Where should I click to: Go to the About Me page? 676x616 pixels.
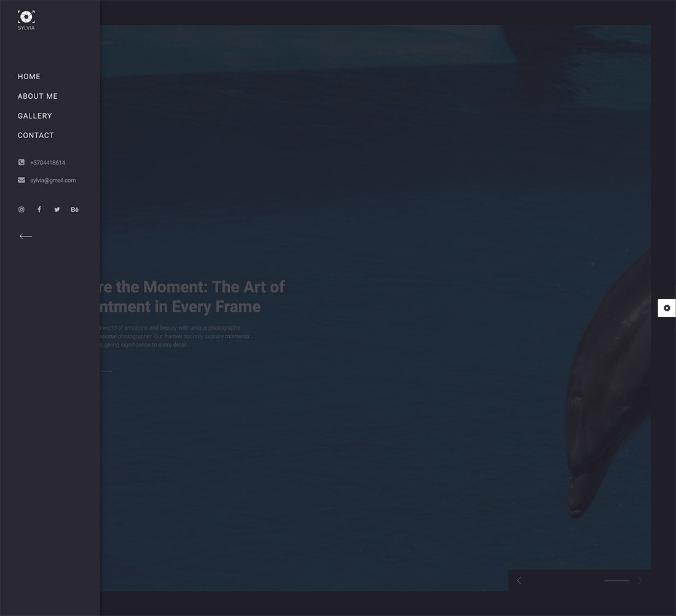pos(37,96)
